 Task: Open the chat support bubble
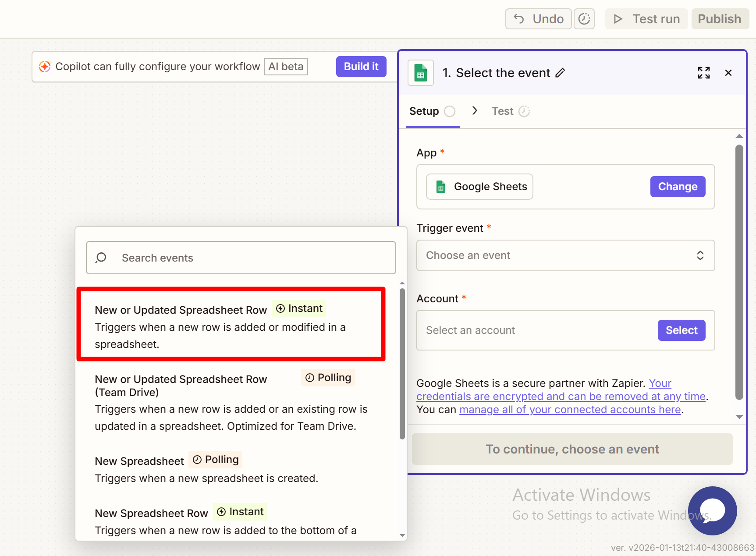713,511
